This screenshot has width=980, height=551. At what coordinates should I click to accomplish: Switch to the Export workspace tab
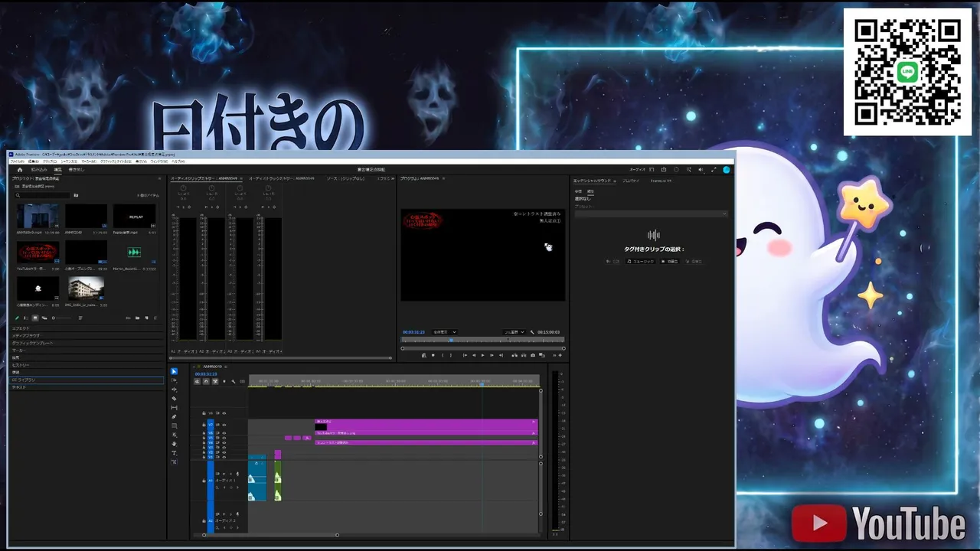pyautogui.click(x=76, y=169)
